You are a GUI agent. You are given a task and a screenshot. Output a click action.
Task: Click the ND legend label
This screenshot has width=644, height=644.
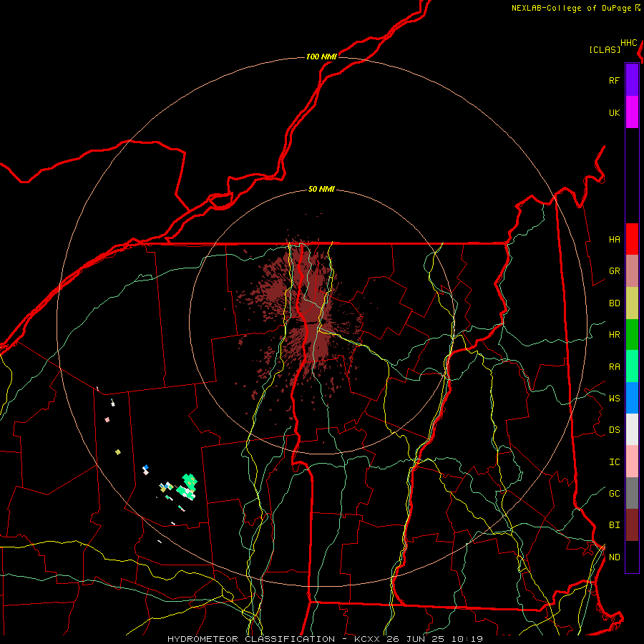[614, 557]
